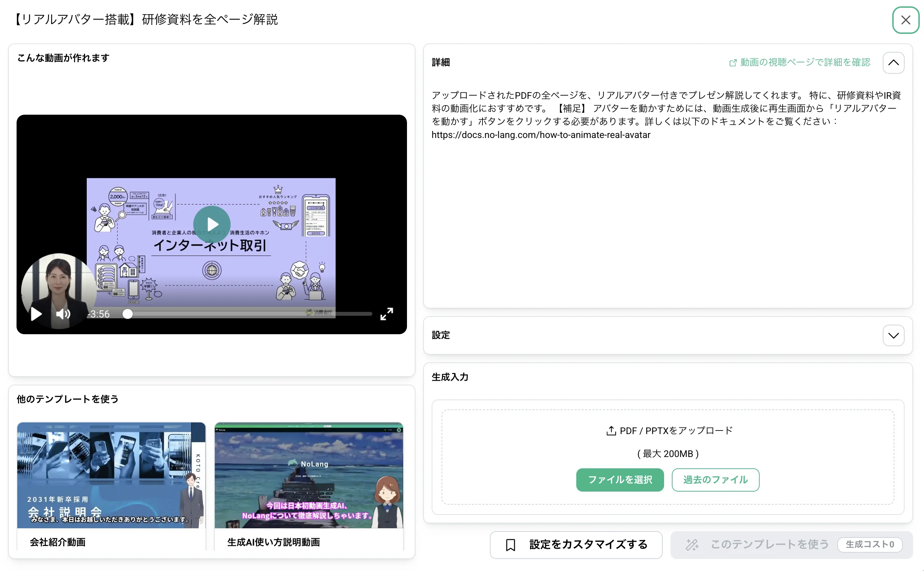Image resolution: width=924 pixels, height=571 pixels.
Task: Click the docs.no-lang.com URL text
Action: [x=541, y=135]
